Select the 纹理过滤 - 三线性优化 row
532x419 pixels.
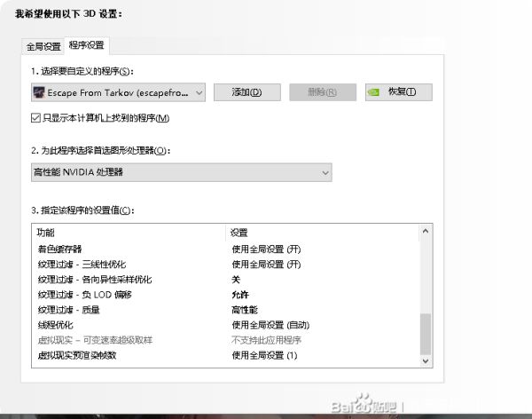tap(82, 265)
